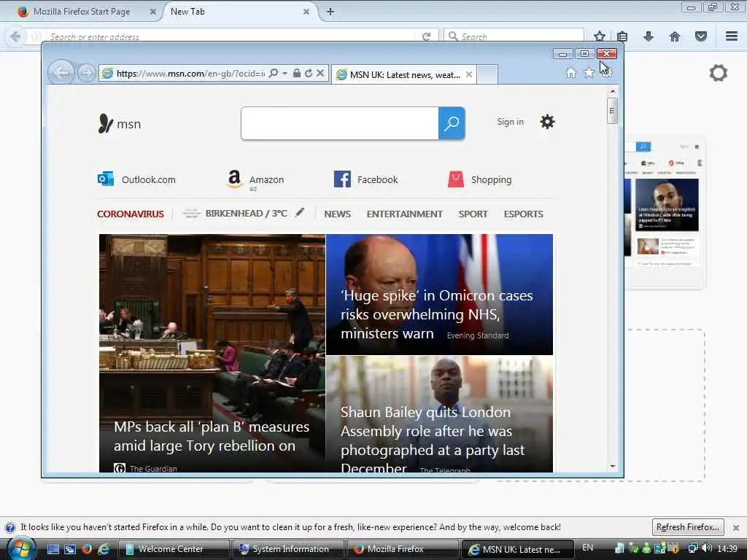Image resolution: width=747 pixels, height=560 pixels.
Task: Show Firefox bookmarks list icon
Action: pos(622,36)
